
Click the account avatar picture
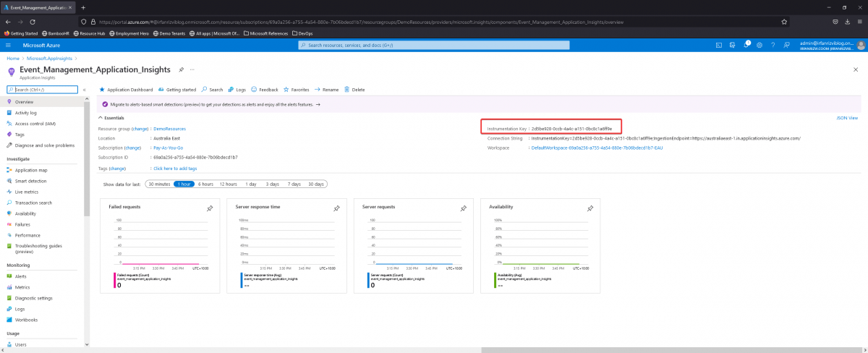(860, 45)
